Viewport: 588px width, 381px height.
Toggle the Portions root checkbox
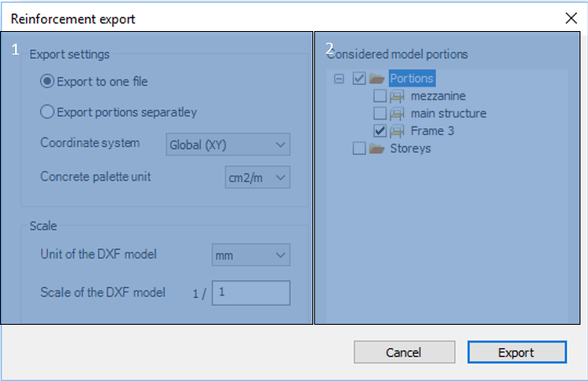click(360, 78)
